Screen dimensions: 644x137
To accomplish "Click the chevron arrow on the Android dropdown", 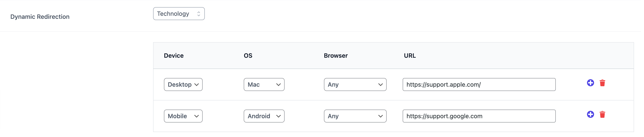I will click(x=278, y=116).
